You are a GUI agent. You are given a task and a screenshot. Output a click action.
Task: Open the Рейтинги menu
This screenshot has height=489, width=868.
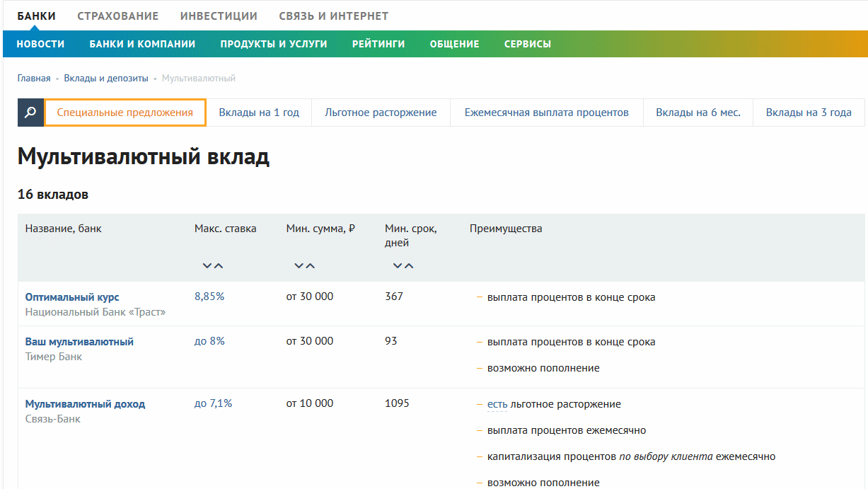[378, 44]
